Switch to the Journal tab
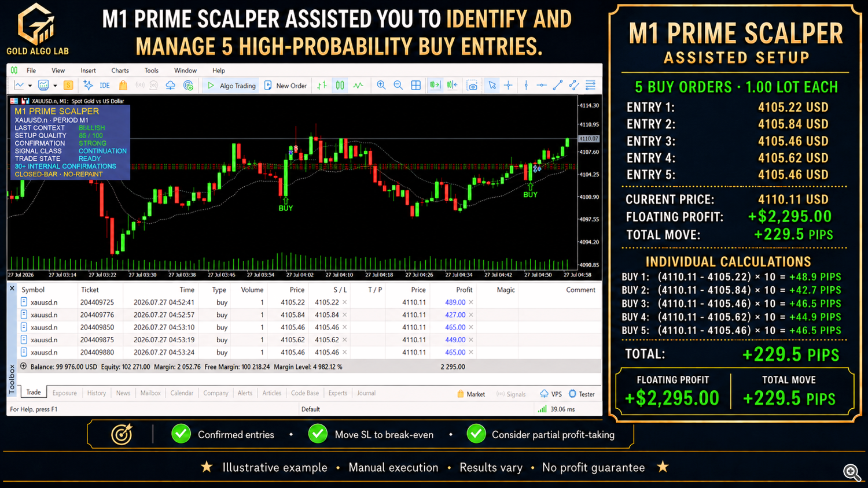Image resolution: width=868 pixels, height=488 pixels. click(366, 393)
